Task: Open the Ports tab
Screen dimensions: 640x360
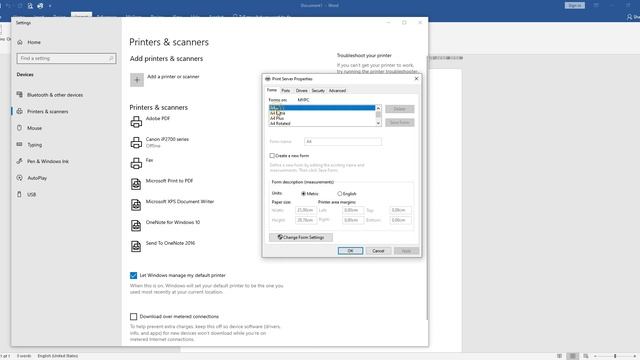Action: click(286, 91)
